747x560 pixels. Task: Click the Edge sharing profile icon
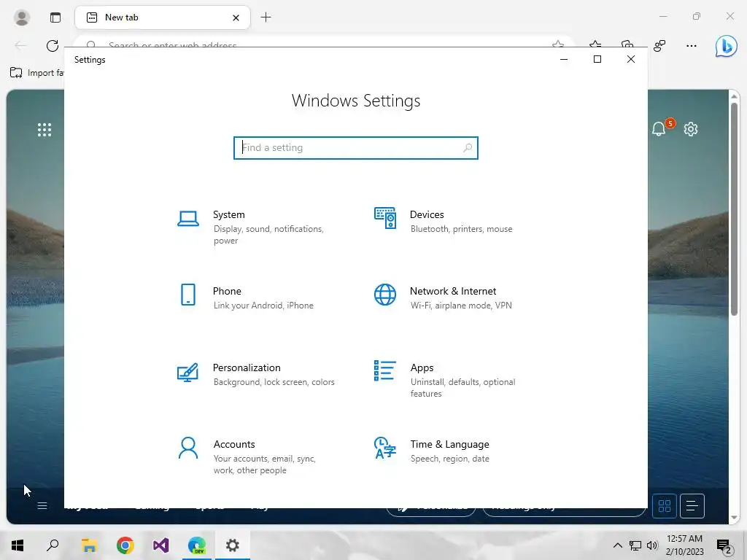pyautogui.click(x=659, y=46)
